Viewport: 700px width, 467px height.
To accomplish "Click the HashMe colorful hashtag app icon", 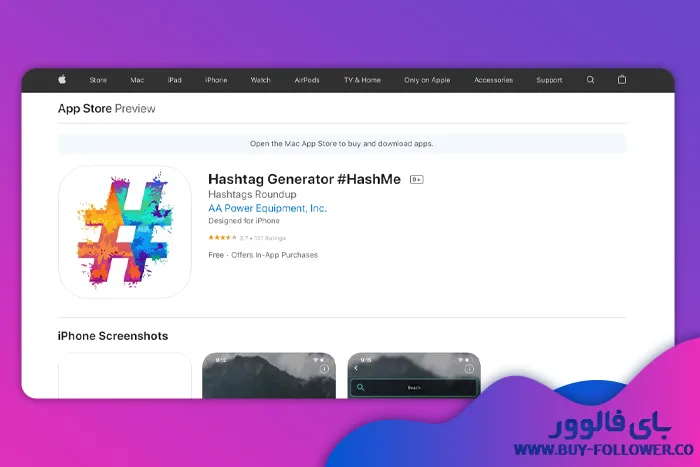I will coord(125,231).
